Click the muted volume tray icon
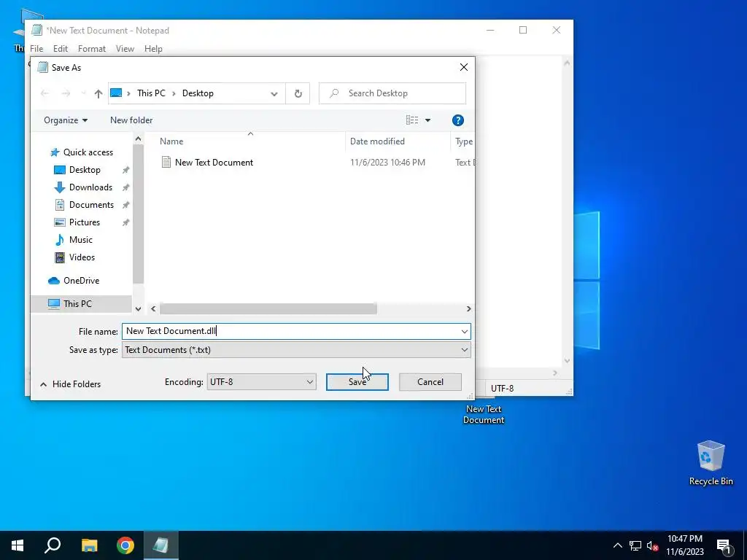Screen dimensions: 747x560 coord(652,545)
